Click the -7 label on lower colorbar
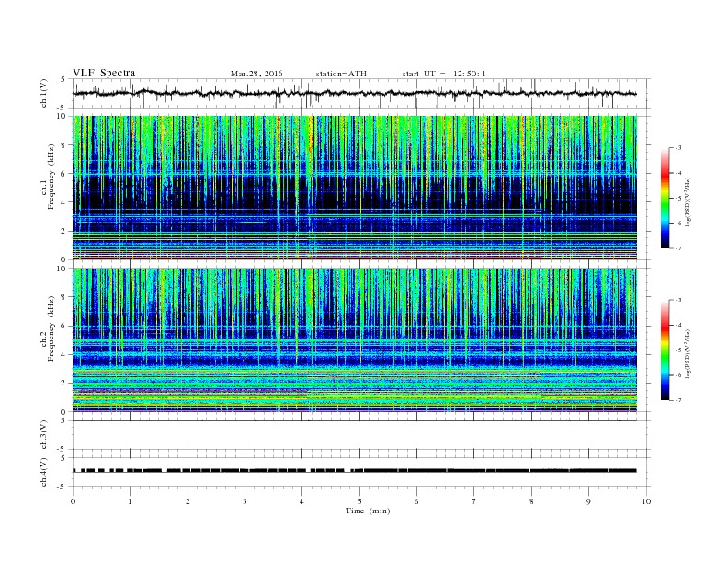The height and width of the screenshot is (563, 728). click(677, 400)
